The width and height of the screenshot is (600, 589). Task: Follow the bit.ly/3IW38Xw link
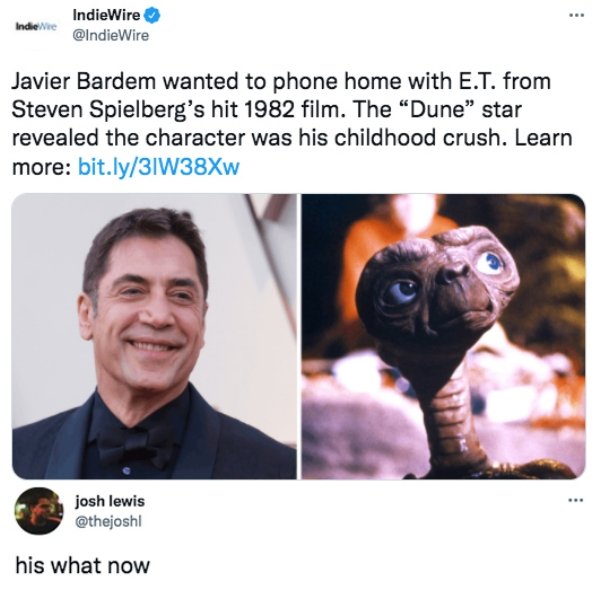[159, 167]
